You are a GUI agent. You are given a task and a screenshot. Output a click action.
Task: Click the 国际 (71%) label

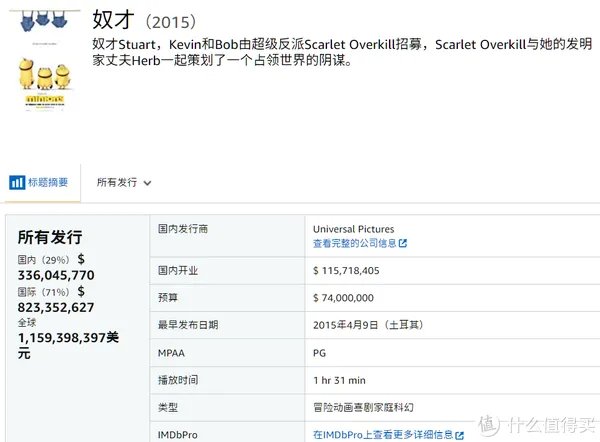click(x=44, y=292)
